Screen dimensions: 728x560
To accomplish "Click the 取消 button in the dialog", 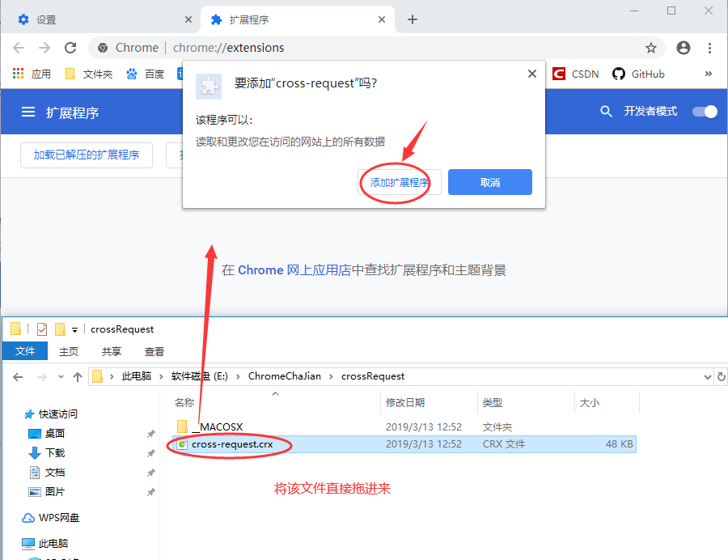I will [489, 182].
